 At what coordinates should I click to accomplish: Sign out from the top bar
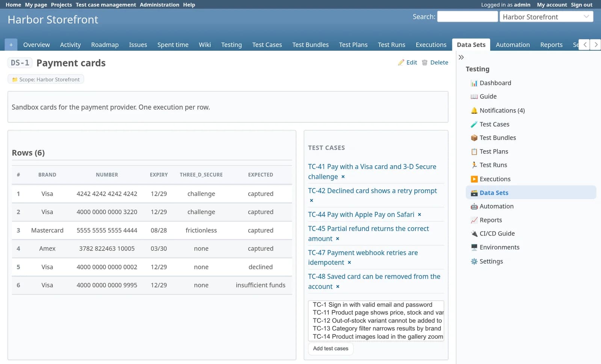pyautogui.click(x=581, y=5)
